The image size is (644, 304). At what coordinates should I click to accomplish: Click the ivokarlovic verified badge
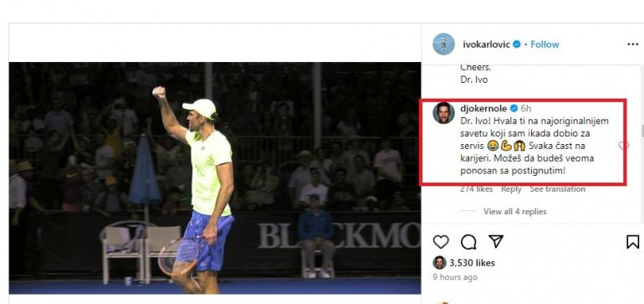click(517, 44)
